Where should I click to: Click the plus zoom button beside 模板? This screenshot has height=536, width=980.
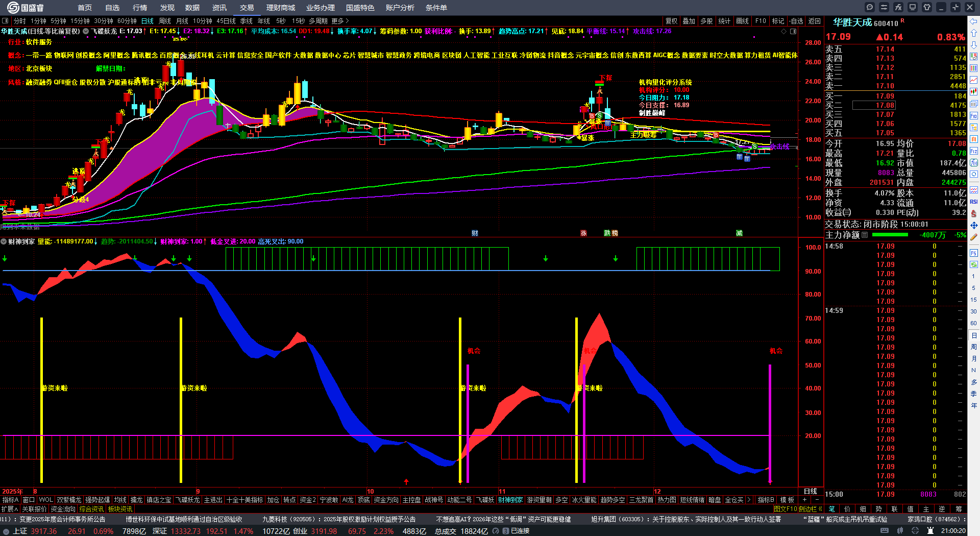click(x=805, y=500)
